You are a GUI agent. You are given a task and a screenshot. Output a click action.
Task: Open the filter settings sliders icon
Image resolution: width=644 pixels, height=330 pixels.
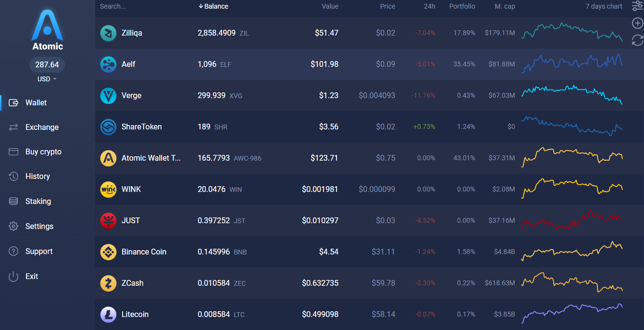(637, 6)
